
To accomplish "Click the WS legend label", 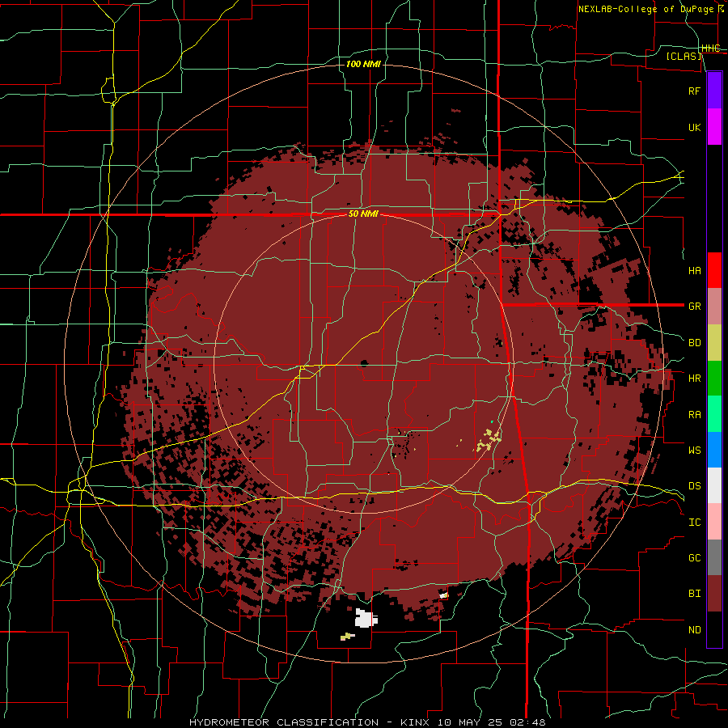I will [694, 451].
